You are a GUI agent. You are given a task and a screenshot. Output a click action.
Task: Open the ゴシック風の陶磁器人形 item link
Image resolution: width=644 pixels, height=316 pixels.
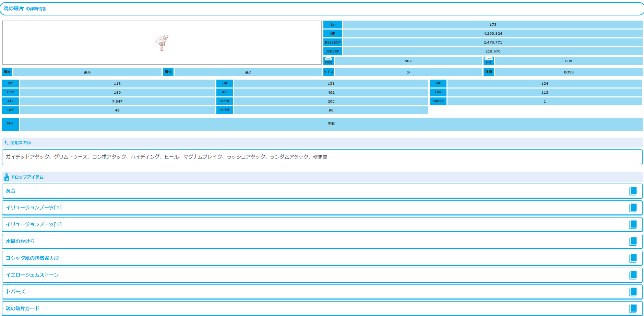coord(32,258)
